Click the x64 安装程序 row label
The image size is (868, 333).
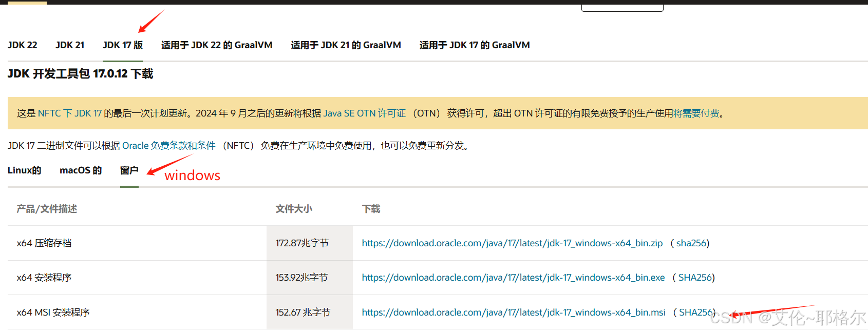(x=44, y=278)
